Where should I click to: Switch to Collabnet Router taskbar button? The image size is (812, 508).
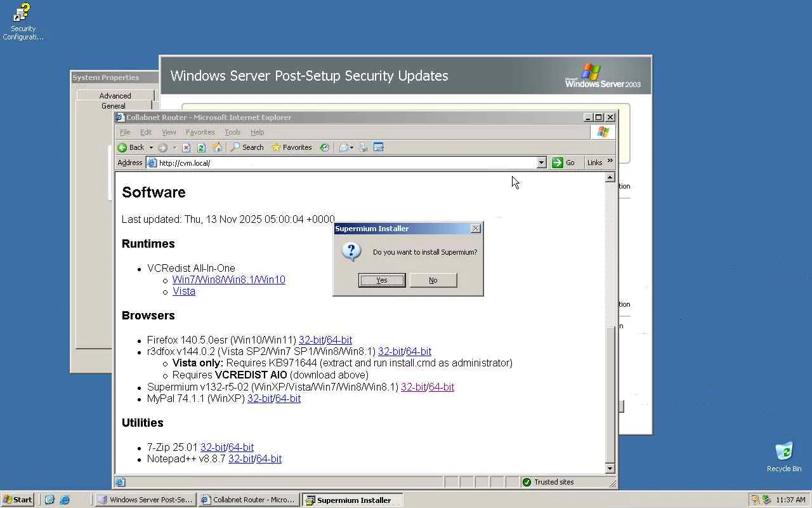(249, 500)
